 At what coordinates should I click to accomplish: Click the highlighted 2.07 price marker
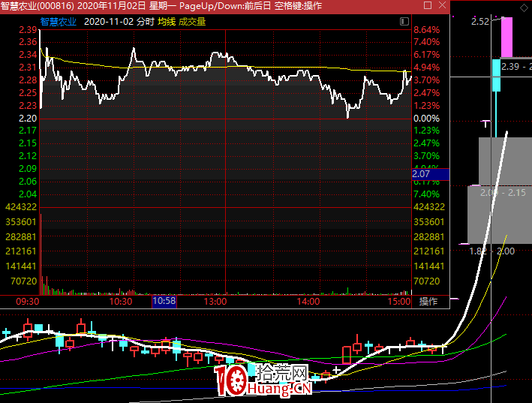[x=430, y=174]
